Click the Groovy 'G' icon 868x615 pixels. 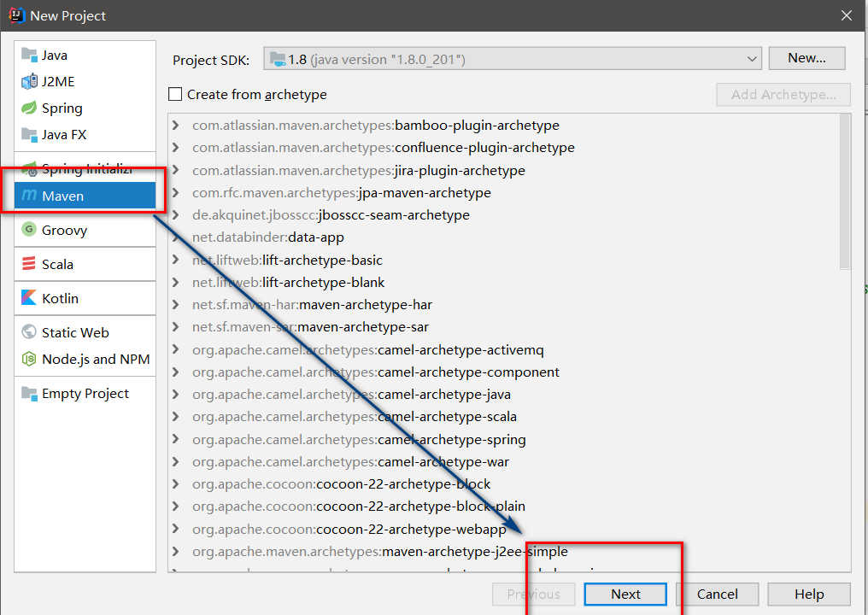29,229
